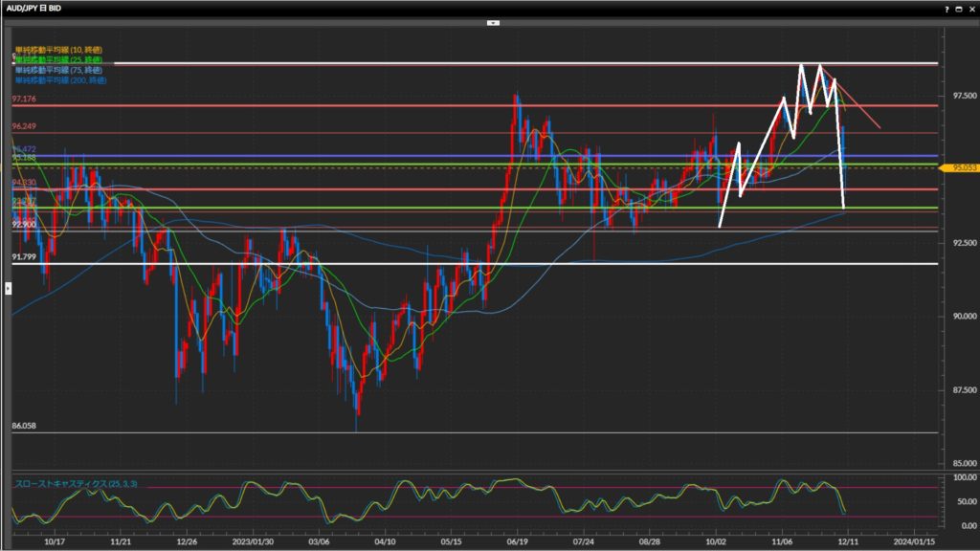
Task: Close the AUD/JPY chart window
Action: [970, 8]
